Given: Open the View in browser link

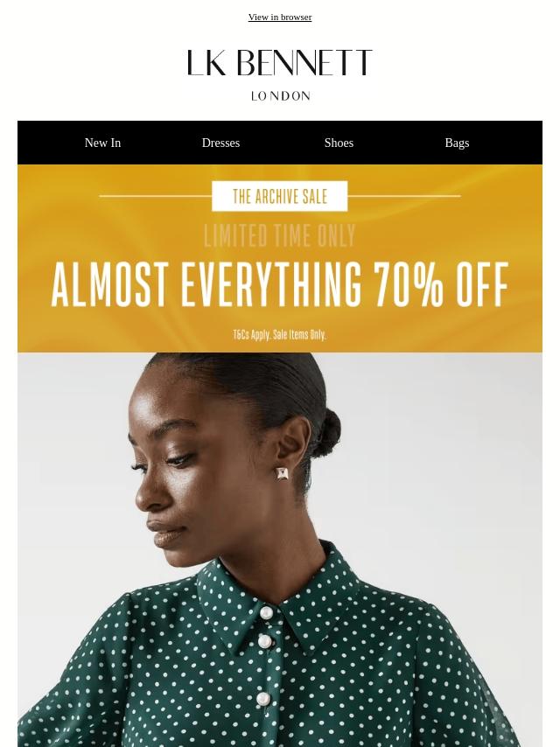Looking at the screenshot, I should 280,17.
